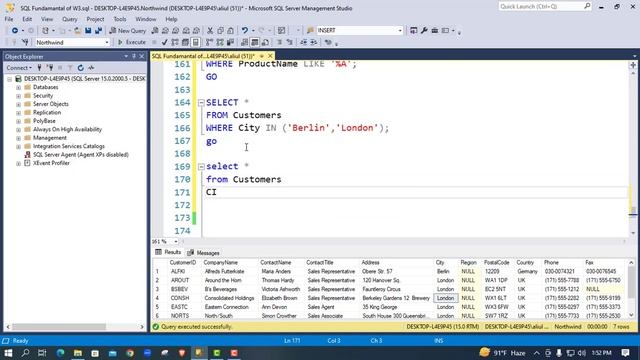This screenshot has width=640, height=360.
Task: Expand the Security folder node
Action: pos(18,96)
